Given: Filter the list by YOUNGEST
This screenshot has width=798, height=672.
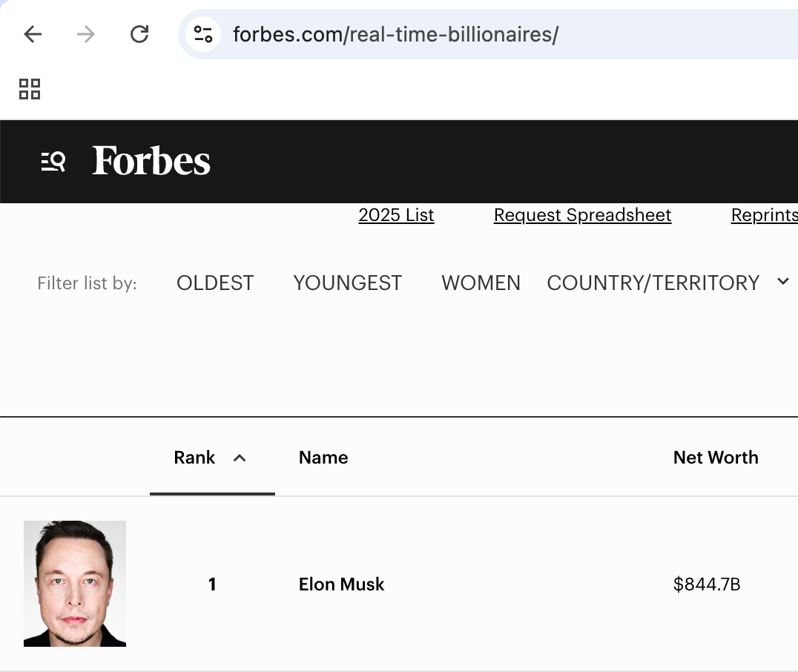Looking at the screenshot, I should point(347,283).
